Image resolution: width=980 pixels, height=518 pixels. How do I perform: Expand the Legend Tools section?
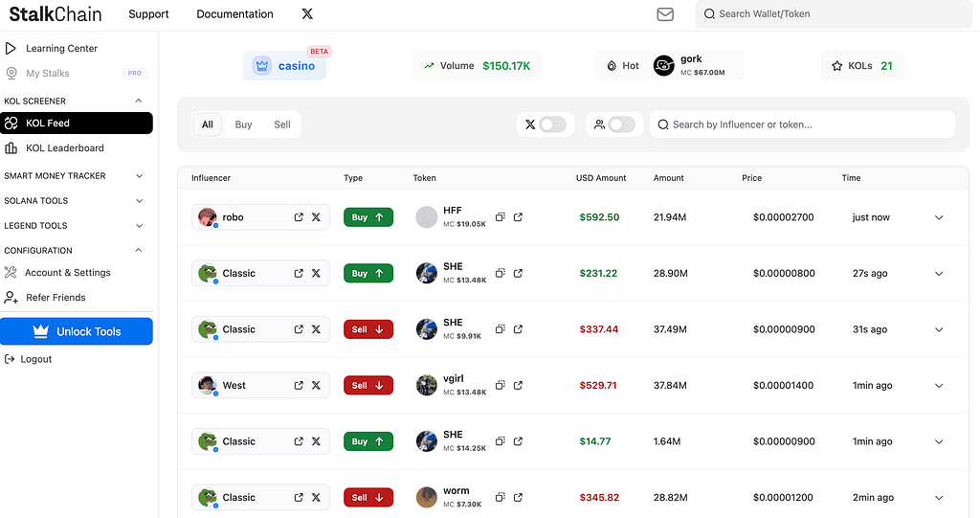coord(140,226)
